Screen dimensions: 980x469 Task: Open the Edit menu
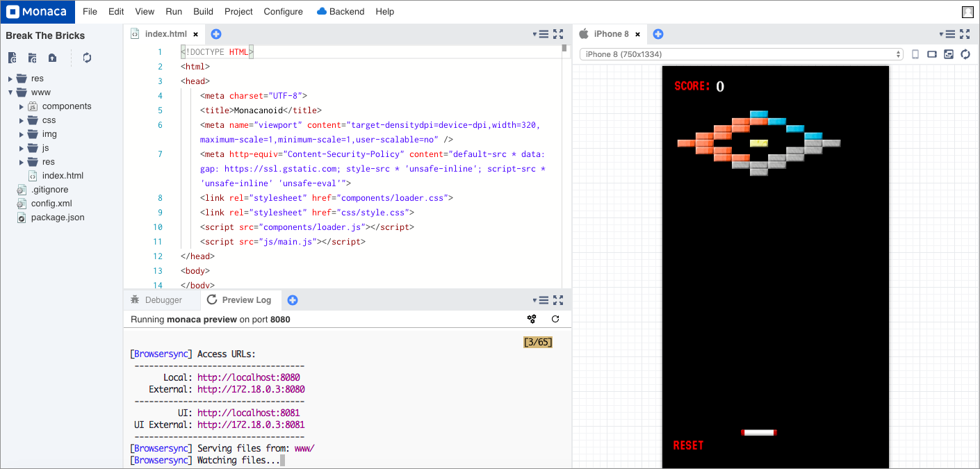(x=116, y=12)
